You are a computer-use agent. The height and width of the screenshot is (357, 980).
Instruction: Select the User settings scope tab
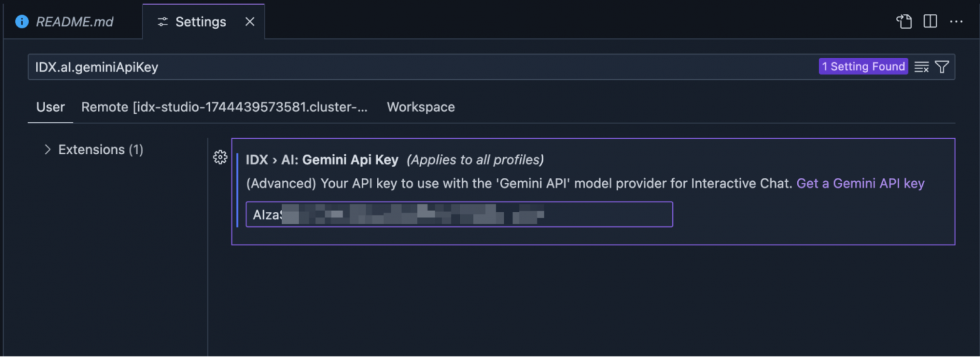[x=50, y=107]
